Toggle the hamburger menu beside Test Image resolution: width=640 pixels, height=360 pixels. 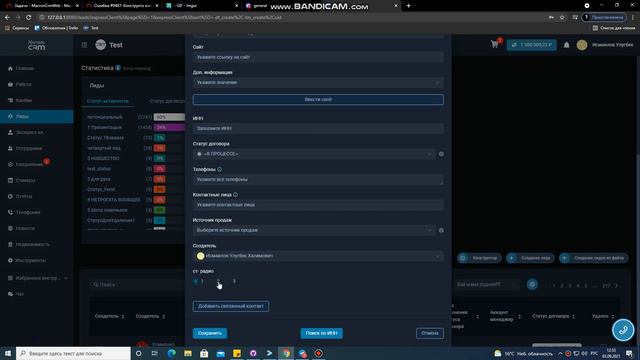point(84,45)
